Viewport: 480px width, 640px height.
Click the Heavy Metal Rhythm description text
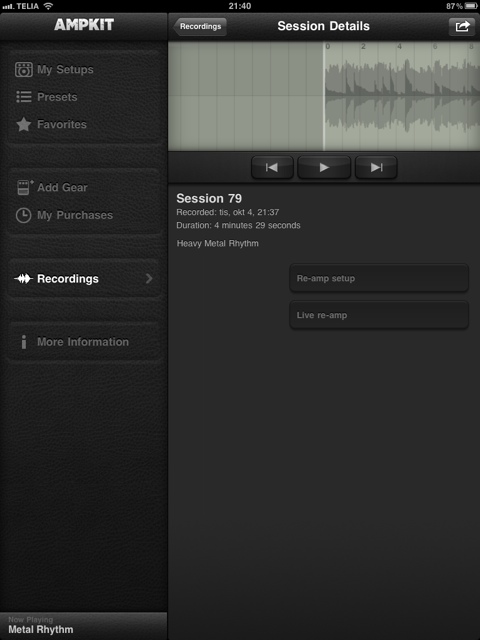pos(218,244)
